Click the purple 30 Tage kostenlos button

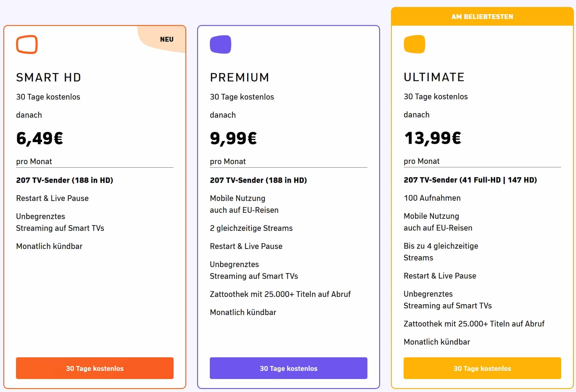pyautogui.click(x=288, y=368)
